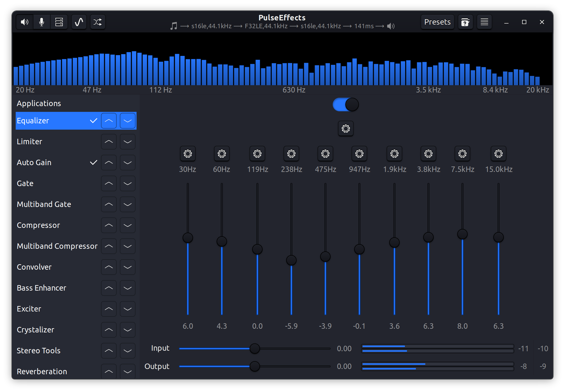Viewport: 565px width, 392px height.
Task: Open 1.9kHz band settings gear
Action: point(394,154)
